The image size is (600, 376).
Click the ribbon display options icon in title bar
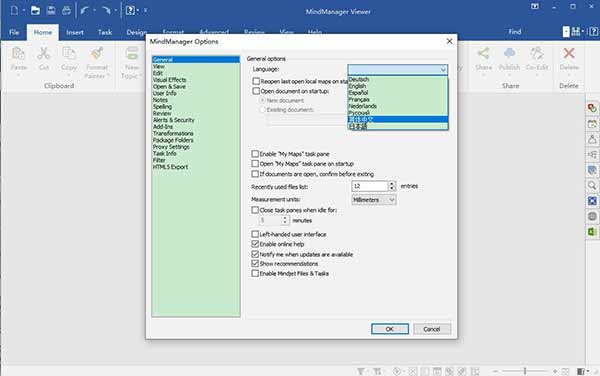click(535, 7)
